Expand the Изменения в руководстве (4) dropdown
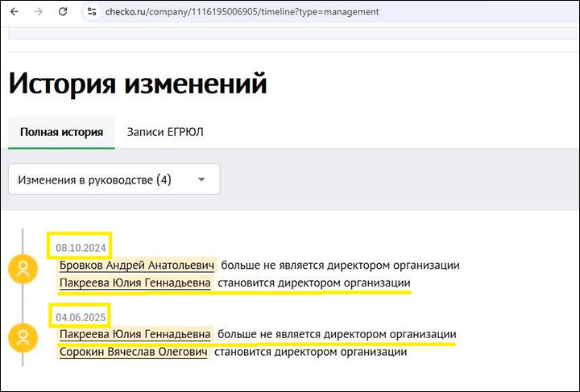The image size is (580, 392). point(114,179)
